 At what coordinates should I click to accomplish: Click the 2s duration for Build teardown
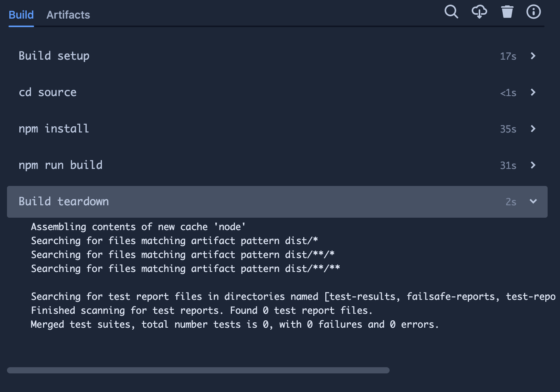click(x=511, y=202)
